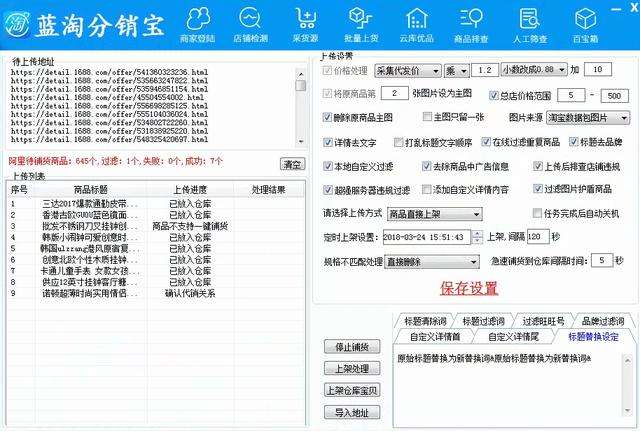
Task: Select 标题替换设定 tab
Action: pos(593,337)
